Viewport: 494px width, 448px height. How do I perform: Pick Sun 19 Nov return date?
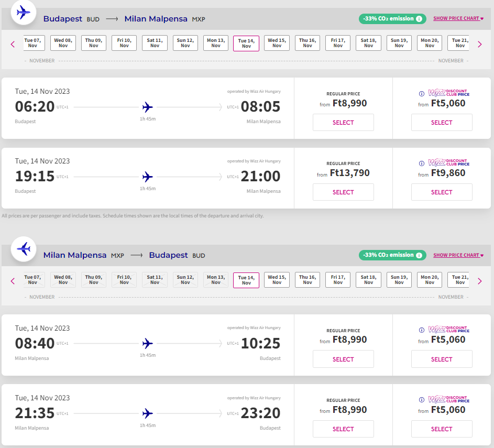[399, 280]
